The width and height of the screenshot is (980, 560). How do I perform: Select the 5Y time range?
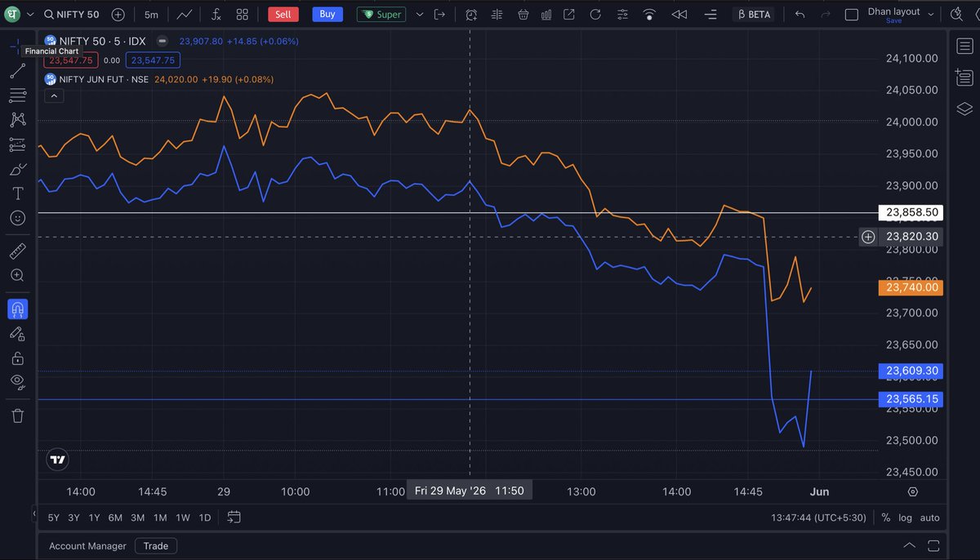tap(53, 518)
